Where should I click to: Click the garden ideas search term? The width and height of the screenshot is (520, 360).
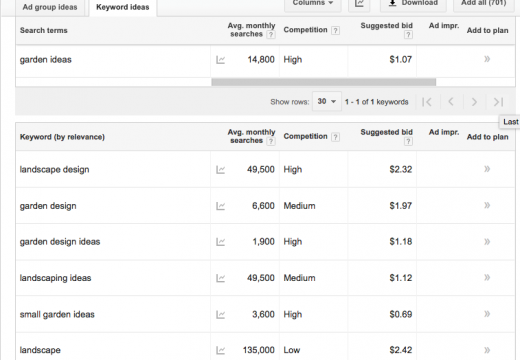click(x=46, y=60)
